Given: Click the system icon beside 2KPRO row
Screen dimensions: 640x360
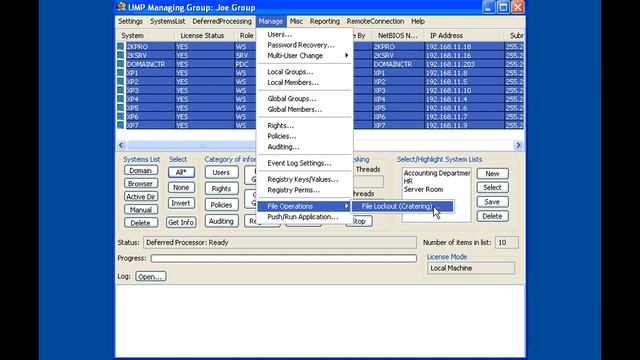Looking at the screenshot, I should [x=120, y=47].
